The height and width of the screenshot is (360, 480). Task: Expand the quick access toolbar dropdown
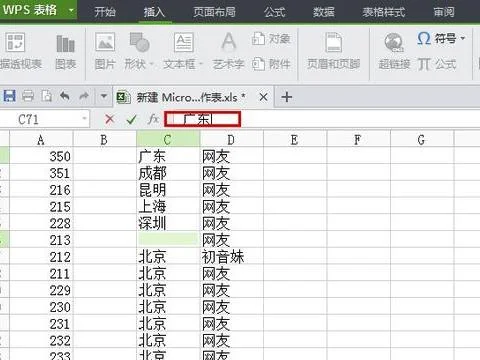click(x=104, y=97)
